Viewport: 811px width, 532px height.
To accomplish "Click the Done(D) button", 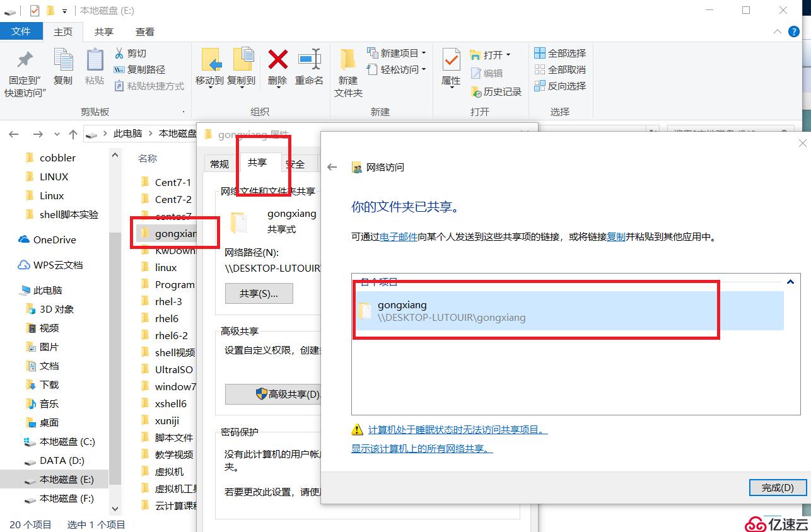I will point(778,487).
